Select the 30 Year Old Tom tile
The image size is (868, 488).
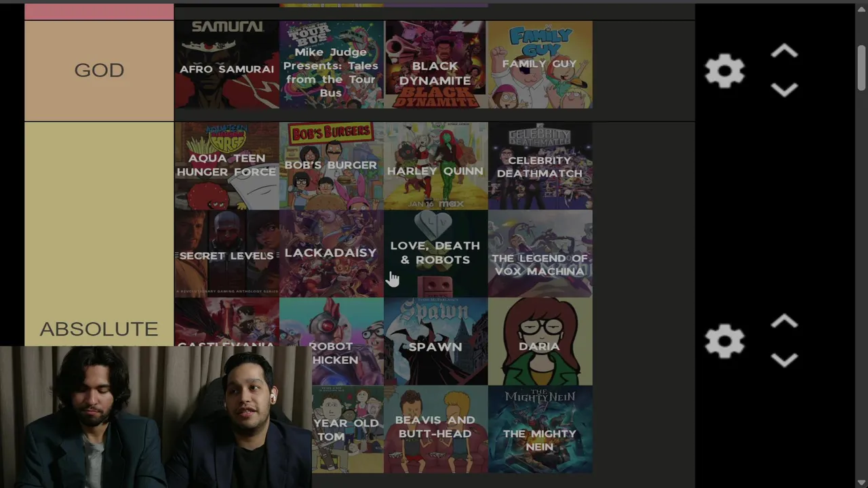click(347, 429)
